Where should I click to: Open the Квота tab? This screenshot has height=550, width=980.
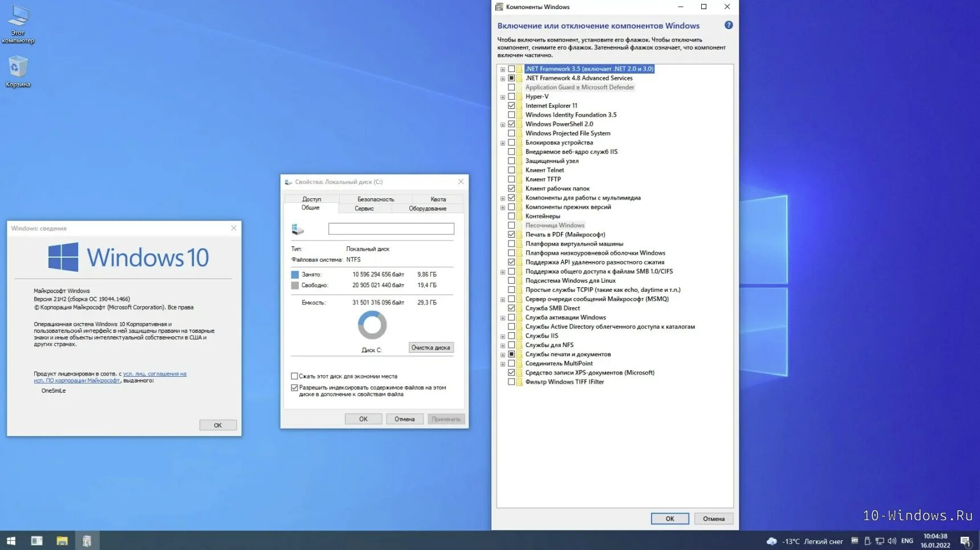(438, 199)
